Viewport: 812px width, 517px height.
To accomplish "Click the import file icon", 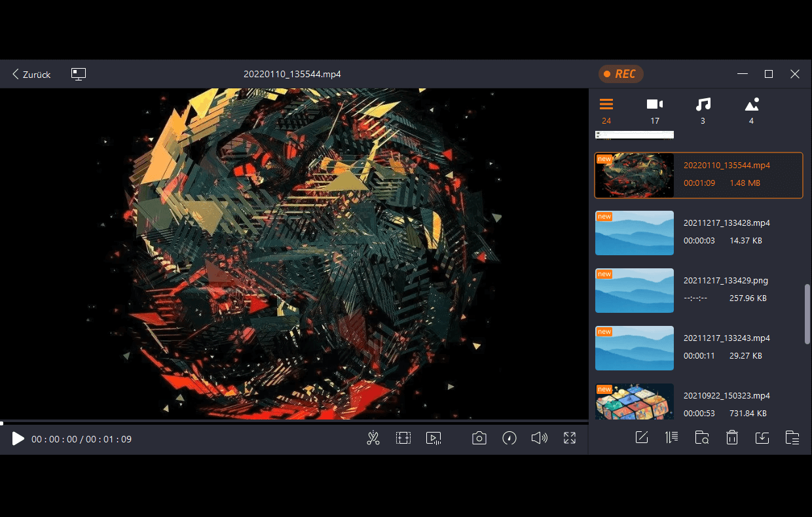I will click(x=762, y=438).
